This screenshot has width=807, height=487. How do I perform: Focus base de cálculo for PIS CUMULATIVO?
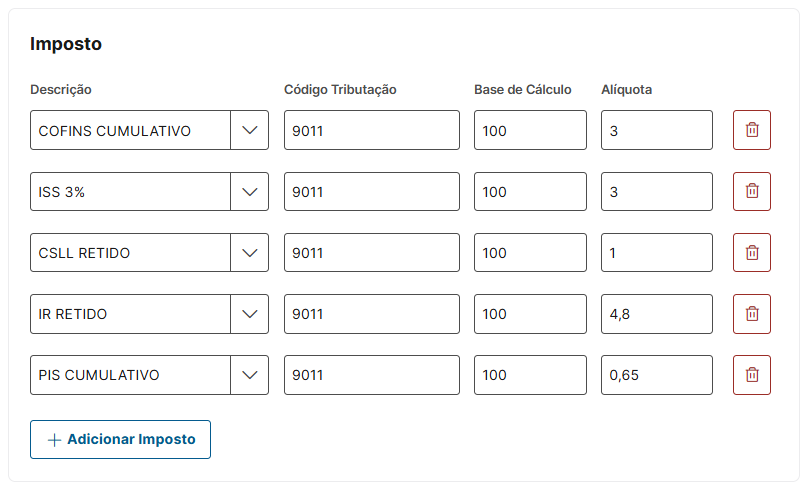[x=529, y=375]
